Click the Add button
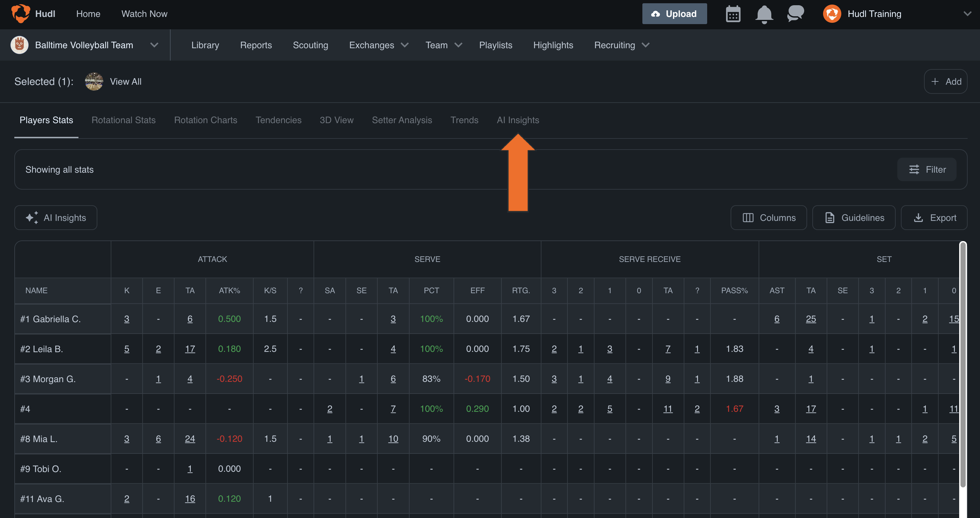Viewport: 980px width, 518px height. point(945,81)
